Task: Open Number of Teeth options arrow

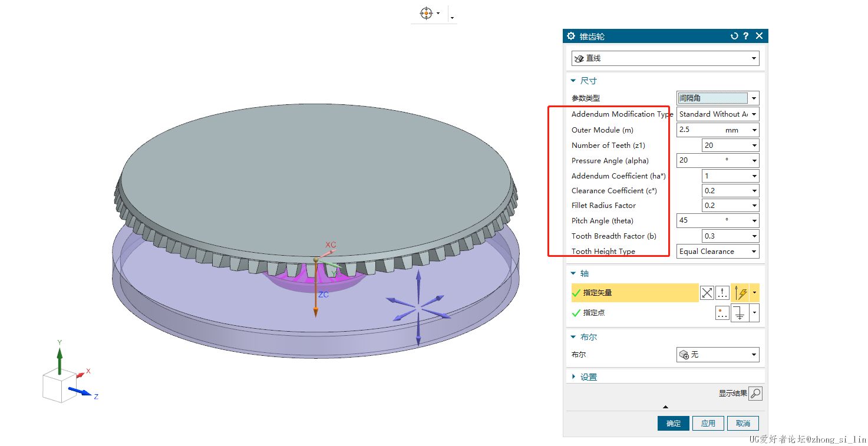Action: click(x=754, y=146)
